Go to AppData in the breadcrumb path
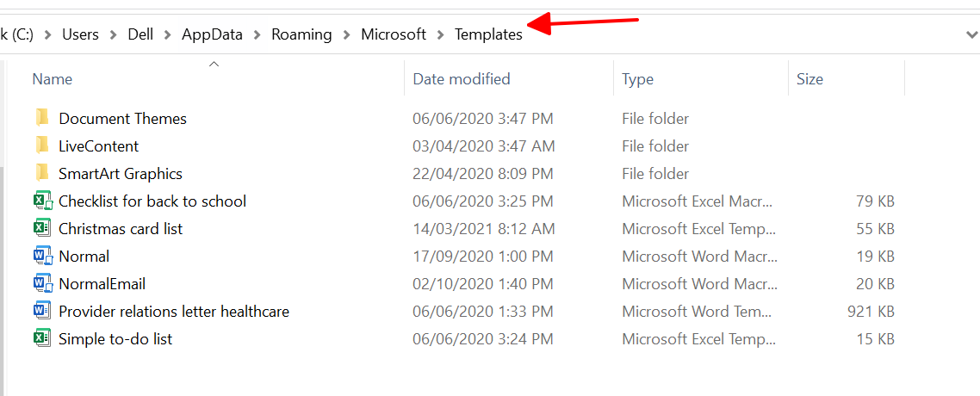The height and width of the screenshot is (396, 980). point(212,35)
